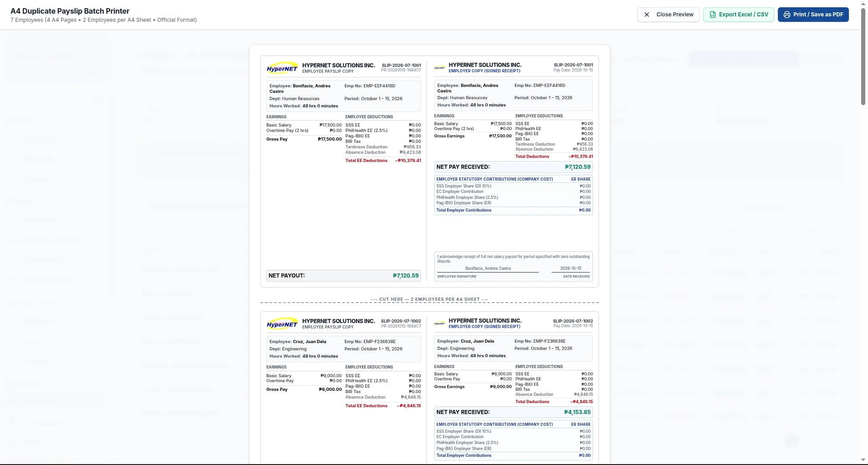The width and height of the screenshot is (868, 465).
Task: Click 'Total Employer Contributions' row for Bonifacio
Action: [x=513, y=210]
